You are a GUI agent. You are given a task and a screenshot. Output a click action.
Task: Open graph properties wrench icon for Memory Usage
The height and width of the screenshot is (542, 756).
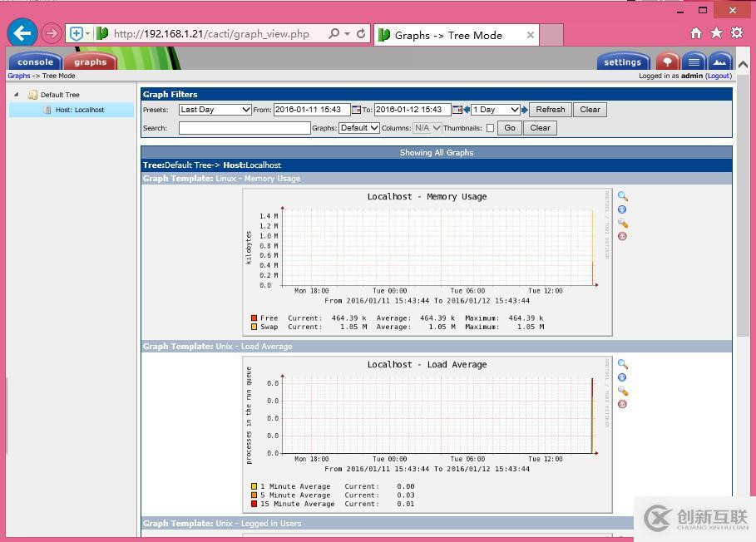coord(622,223)
